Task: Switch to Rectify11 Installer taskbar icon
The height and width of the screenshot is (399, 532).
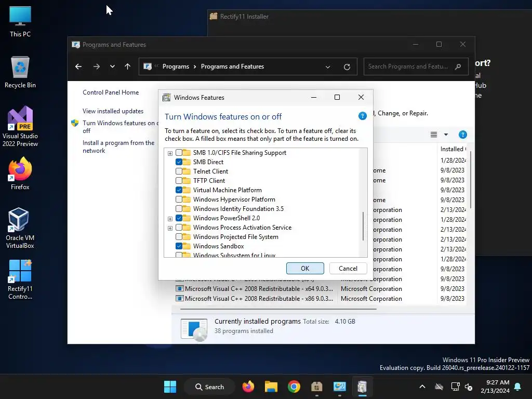Action: 316,387
